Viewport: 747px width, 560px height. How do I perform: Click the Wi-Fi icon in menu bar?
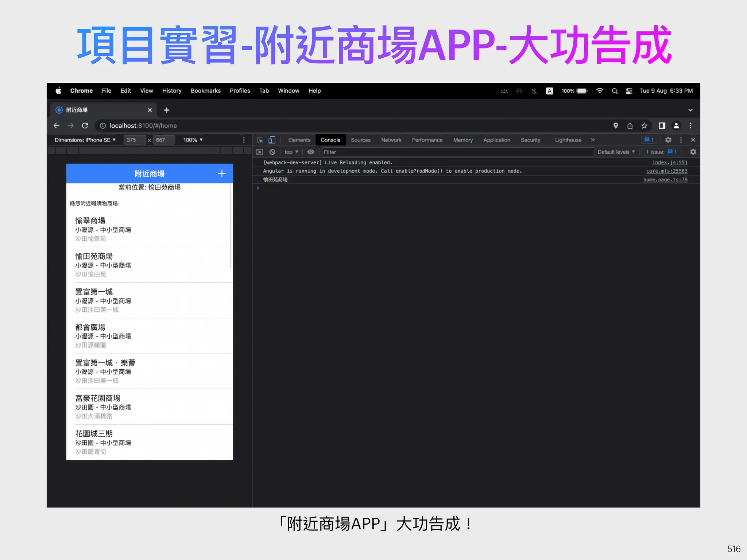(x=600, y=91)
